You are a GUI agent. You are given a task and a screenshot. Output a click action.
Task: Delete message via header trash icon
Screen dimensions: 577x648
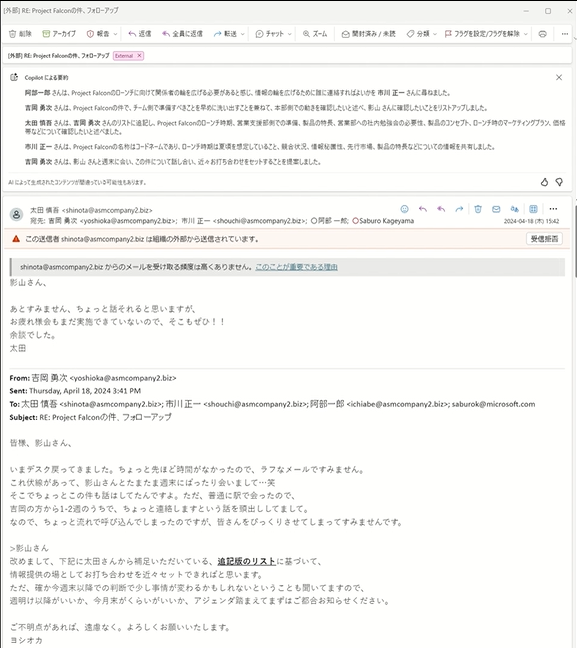(x=478, y=209)
